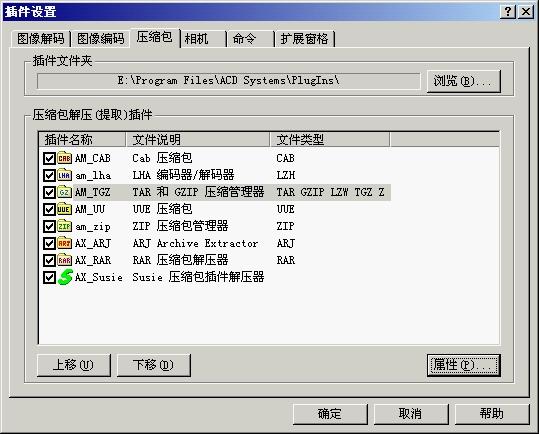Close the 插件设置 dialog window
Viewport: 539px width, 434px height.
526,12
